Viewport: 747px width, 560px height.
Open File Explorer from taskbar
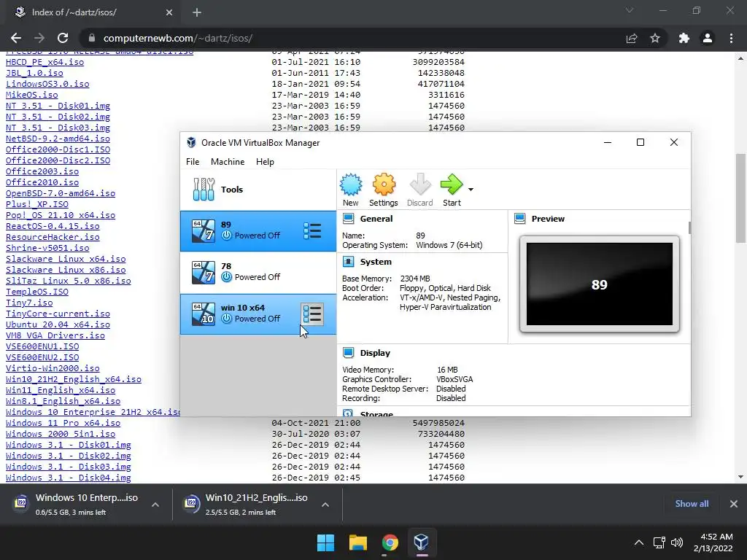coord(357,542)
